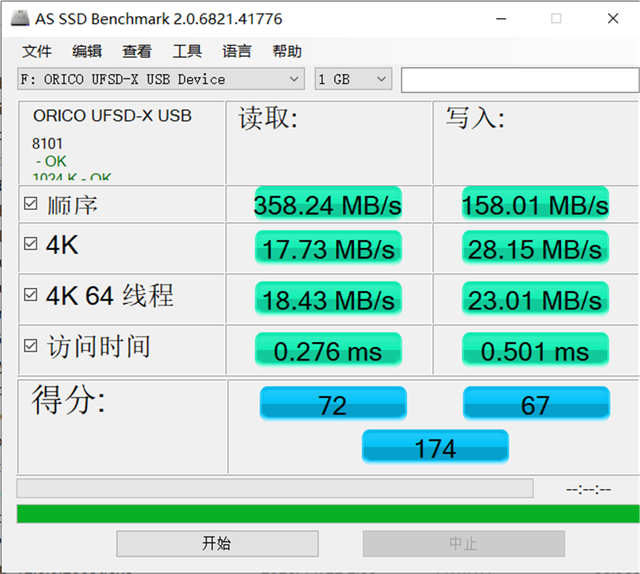The width and height of the screenshot is (640, 574).
Task: Click the 中止 abort button
Action: 464,543
